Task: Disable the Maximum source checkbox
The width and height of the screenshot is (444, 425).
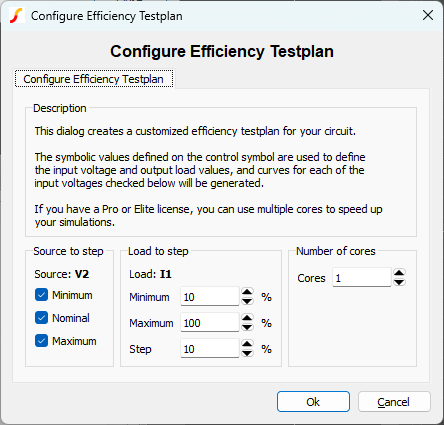Action: pos(41,341)
